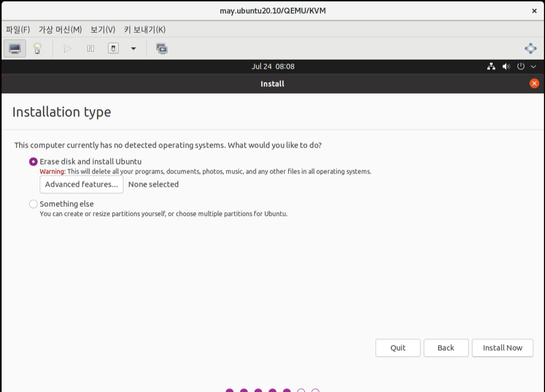
Task: Click the Installation type heading
Action: (x=61, y=112)
